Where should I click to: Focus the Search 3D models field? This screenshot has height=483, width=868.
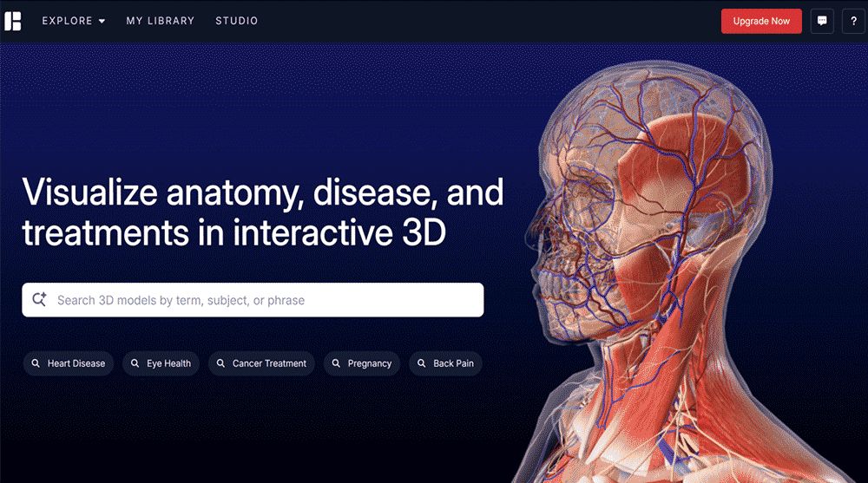(253, 300)
